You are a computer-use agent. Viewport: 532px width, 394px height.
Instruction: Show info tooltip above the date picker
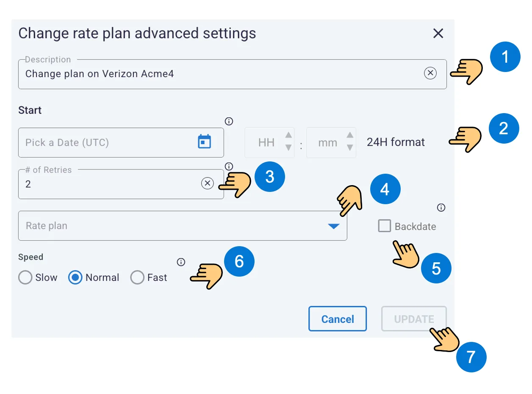(229, 122)
